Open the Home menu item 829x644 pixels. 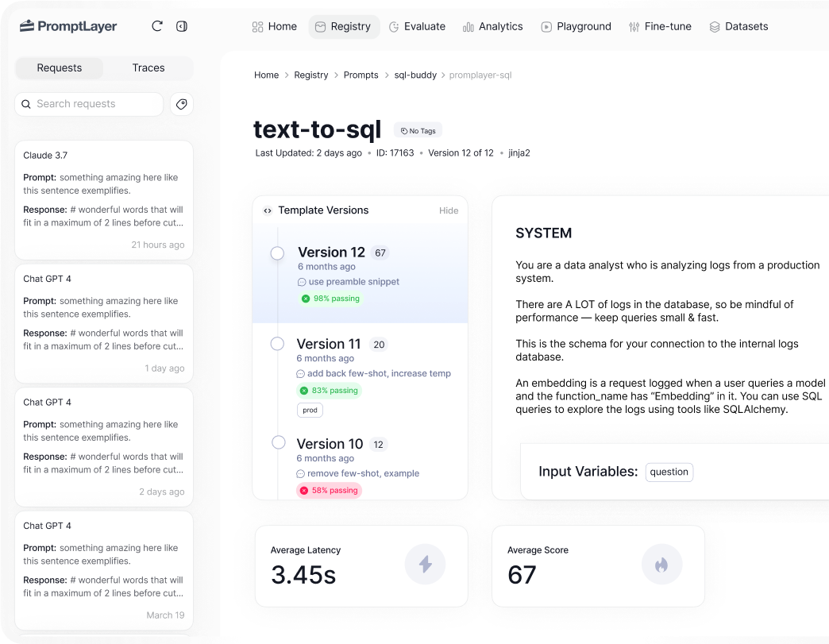275,27
